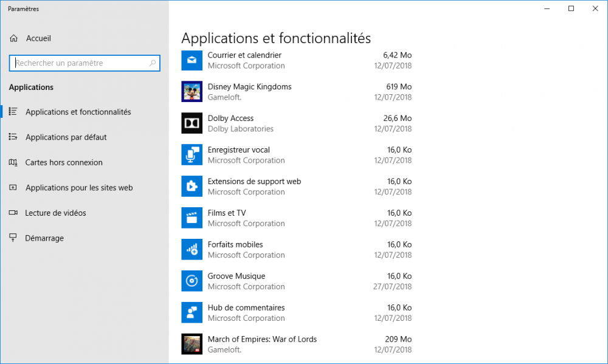Go to Accueil home page
This screenshot has width=608, height=364.
point(38,38)
